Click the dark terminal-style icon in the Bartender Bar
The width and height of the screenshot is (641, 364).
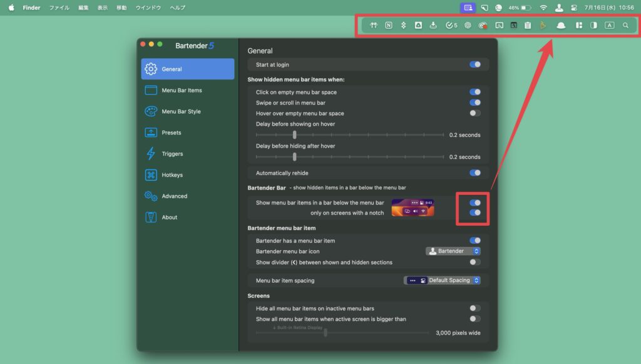(514, 25)
